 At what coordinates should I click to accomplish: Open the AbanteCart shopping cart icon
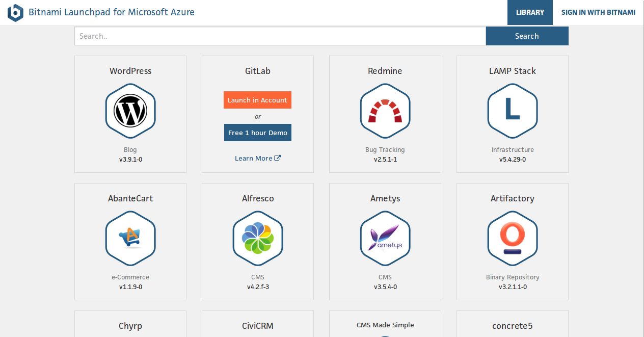[130, 238]
